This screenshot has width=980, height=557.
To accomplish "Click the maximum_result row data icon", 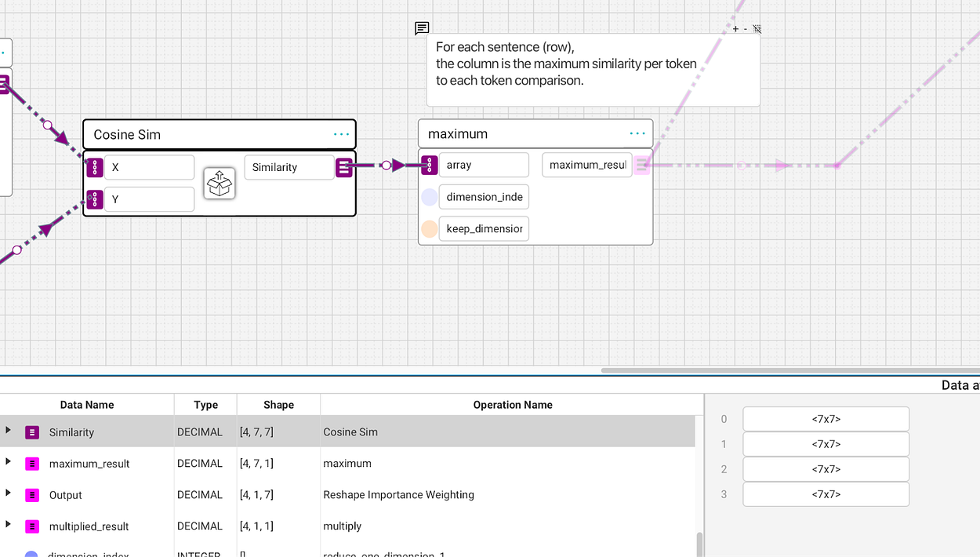I will tap(32, 464).
